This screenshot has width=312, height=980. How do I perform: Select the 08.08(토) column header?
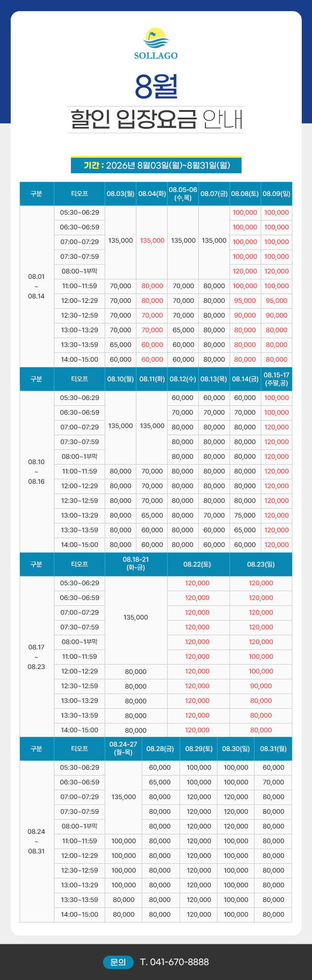point(245,194)
